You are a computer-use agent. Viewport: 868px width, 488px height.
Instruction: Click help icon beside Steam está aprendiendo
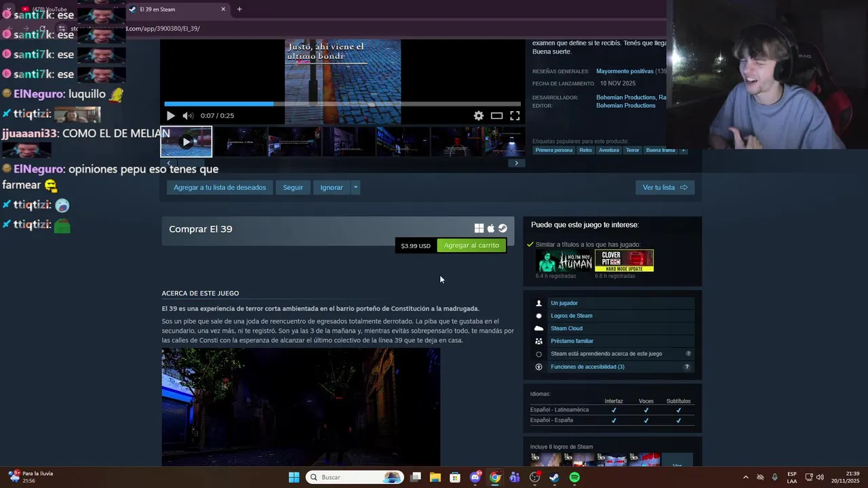tap(688, 354)
